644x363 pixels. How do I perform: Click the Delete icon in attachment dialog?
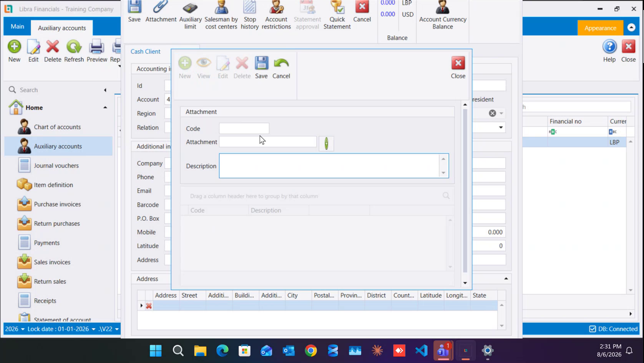point(242,68)
